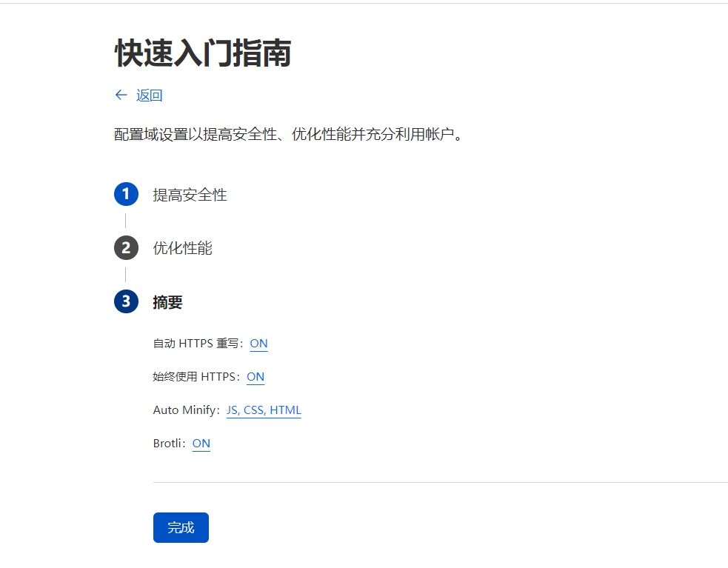Image resolution: width=728 pixels, height=568 pixels.
Task: Select the step 3 numbered circle
Action: 126,301
